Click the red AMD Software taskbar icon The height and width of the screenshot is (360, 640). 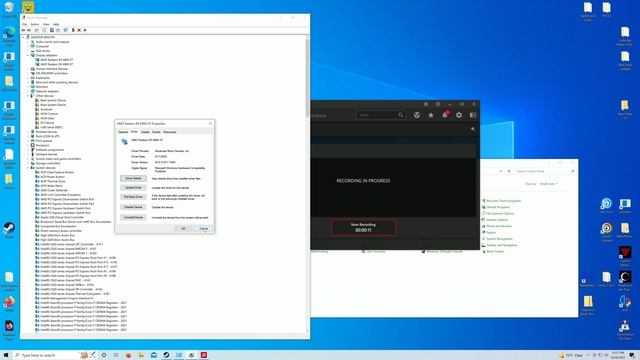pyautogui.click(x=204, y=355)
